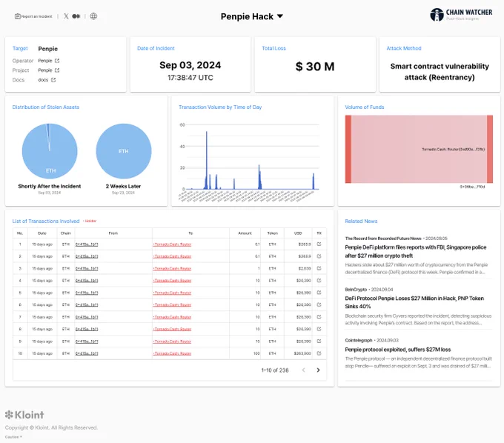Click the Kloint footer logo
This screenshot has width=504, height=443.
[24, 415]
